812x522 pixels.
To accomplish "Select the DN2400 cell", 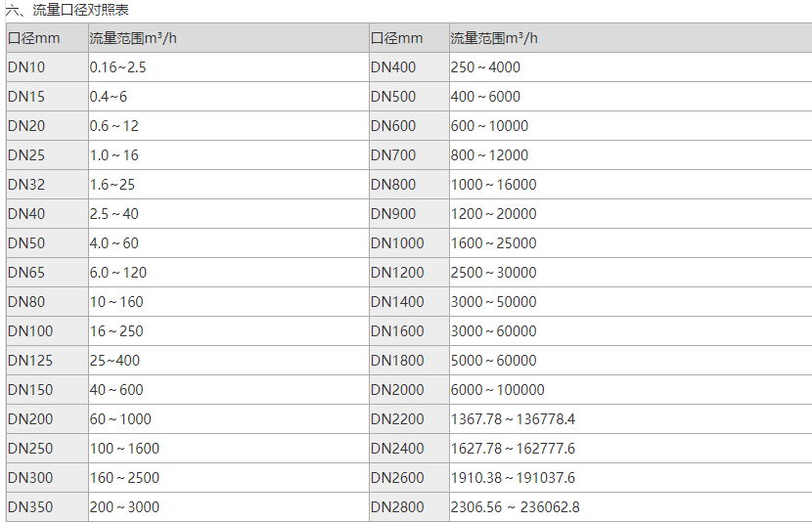I will [x=397, y=449].
